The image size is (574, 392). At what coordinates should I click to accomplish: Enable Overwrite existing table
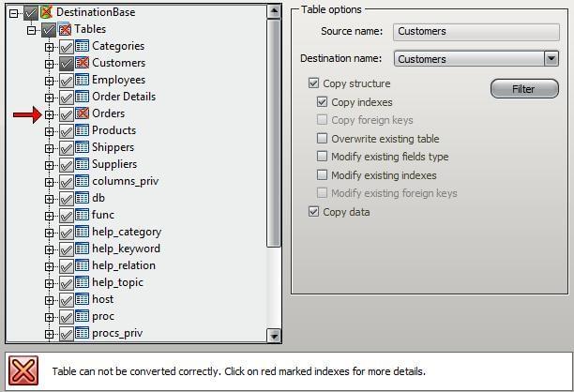322,139
